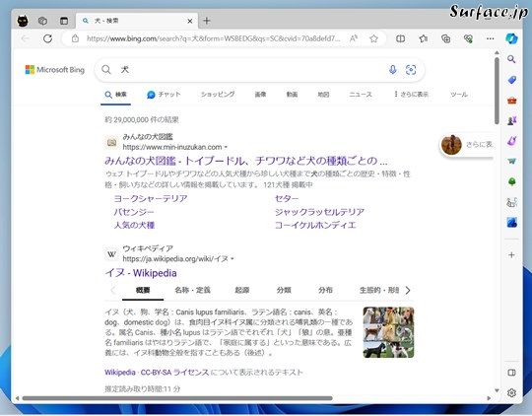The width and height of the screenshot is (532, 416).
Task: Submit search with magnifier icon
Action: coord(106,70)
